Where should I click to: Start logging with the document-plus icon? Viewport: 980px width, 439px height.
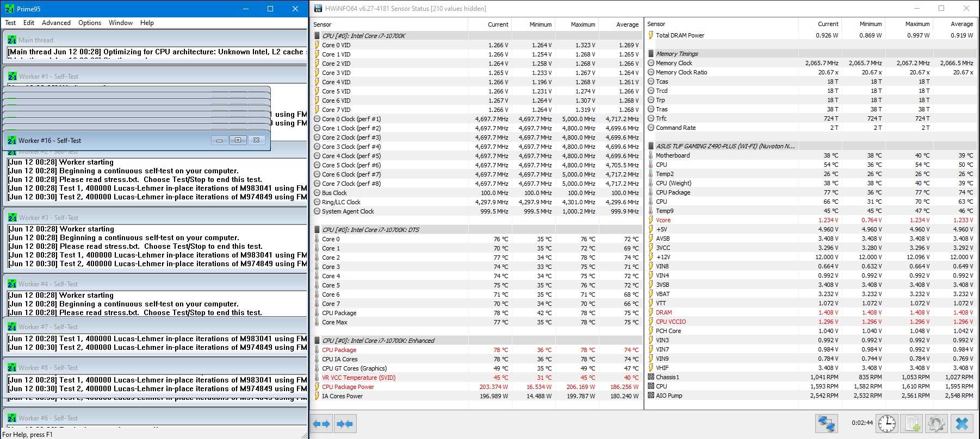pos(912,424)
